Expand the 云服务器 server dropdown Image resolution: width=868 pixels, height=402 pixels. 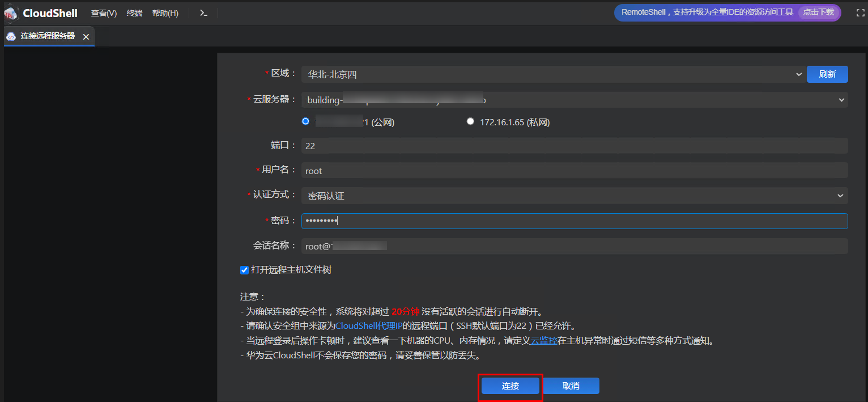[575, 100]
